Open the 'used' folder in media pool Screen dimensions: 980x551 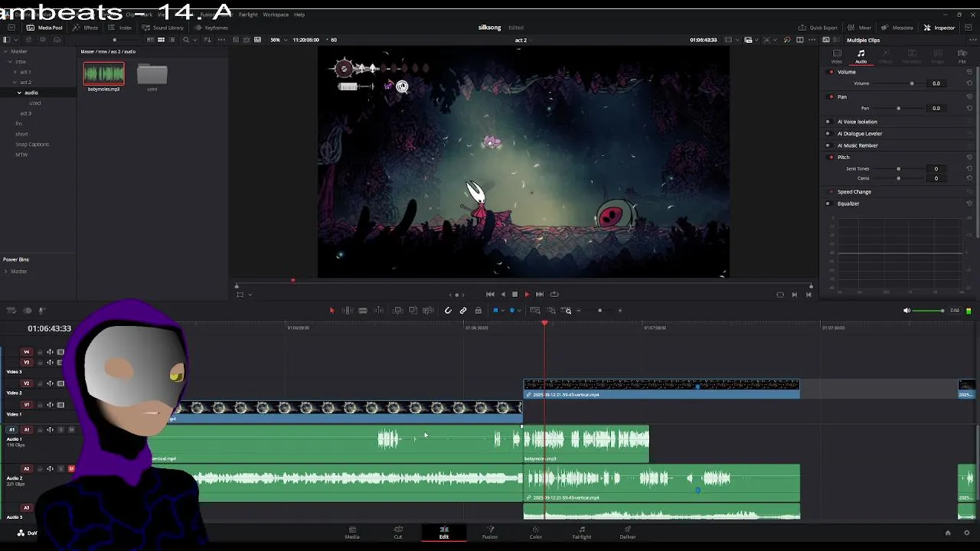[152, 74]
